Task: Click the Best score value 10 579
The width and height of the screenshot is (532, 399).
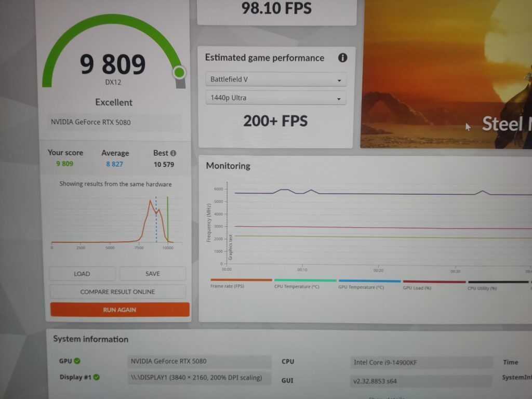Action: [164, 165]
